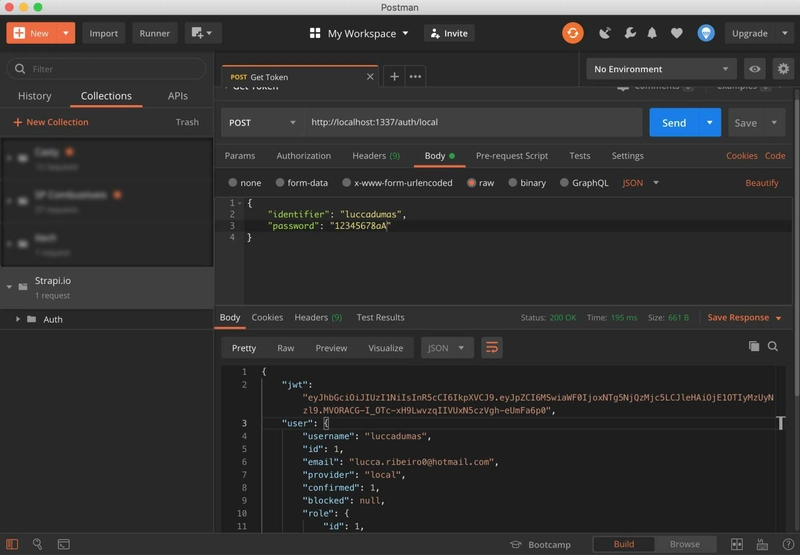Change response format JSON dropdown

(447, 348)
